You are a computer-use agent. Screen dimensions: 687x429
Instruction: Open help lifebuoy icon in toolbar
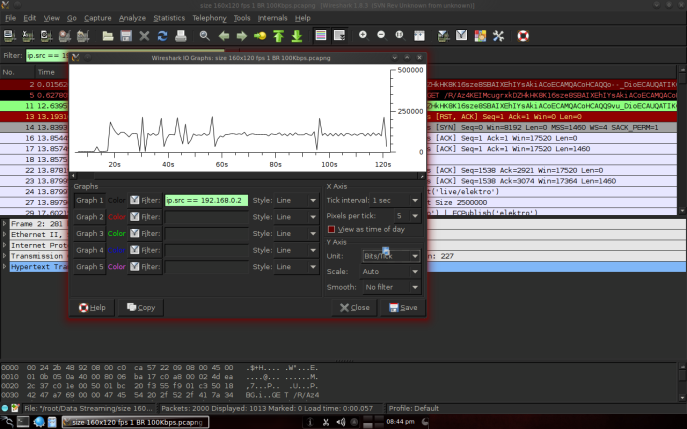[x=523, y=35]
